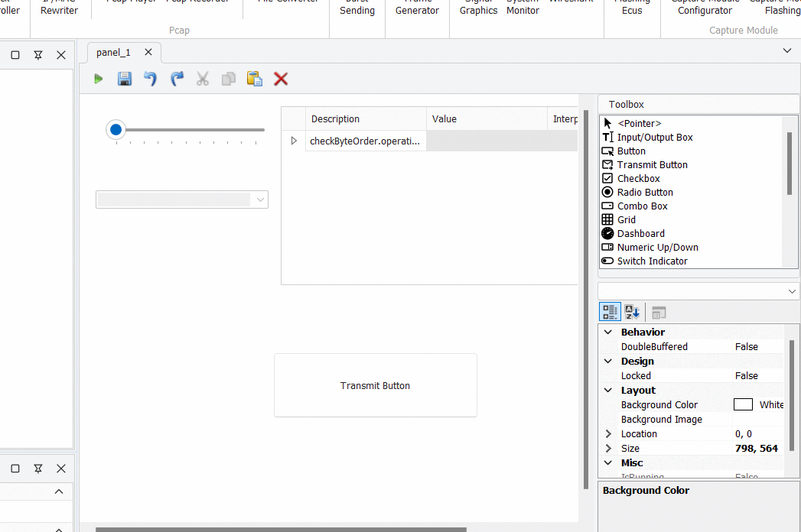The height and width of the screenshot is (532, 801).
Task: Cut selection with scissors icon
Action: coord(202,79)
